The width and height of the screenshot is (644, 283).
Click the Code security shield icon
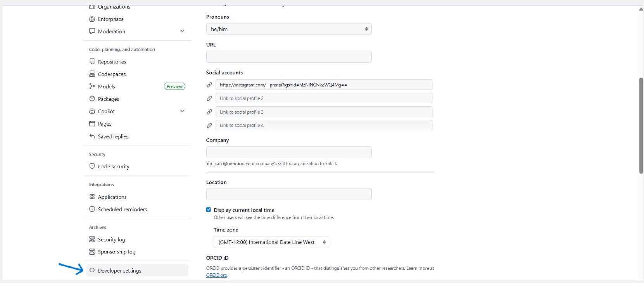click(x=92, y=166)
